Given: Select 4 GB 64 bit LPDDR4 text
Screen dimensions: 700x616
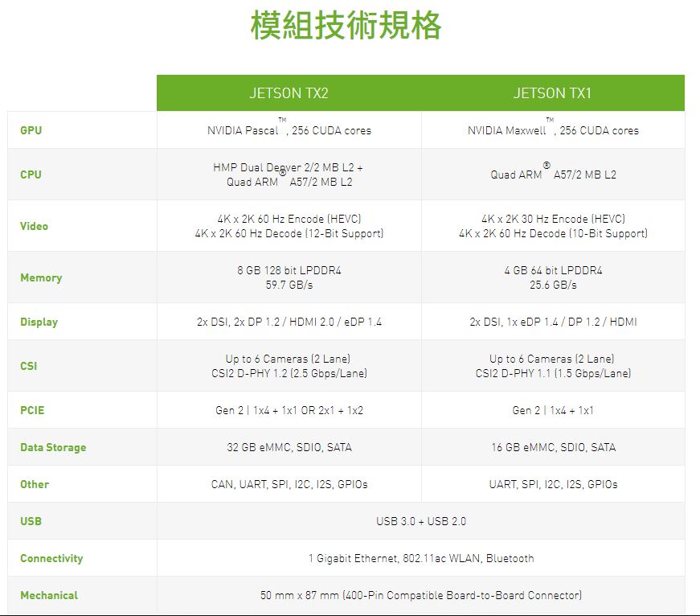Looking at the screenshot, I should 553,270.
